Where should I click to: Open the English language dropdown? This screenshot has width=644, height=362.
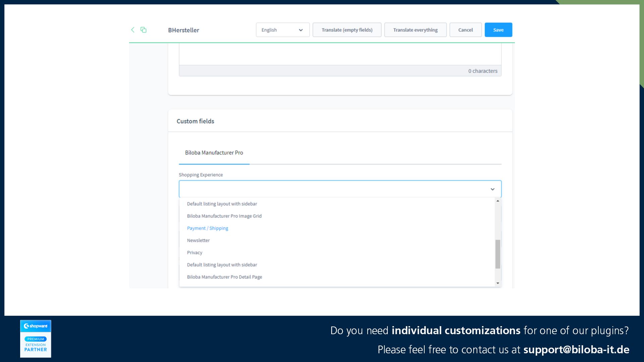283,30
